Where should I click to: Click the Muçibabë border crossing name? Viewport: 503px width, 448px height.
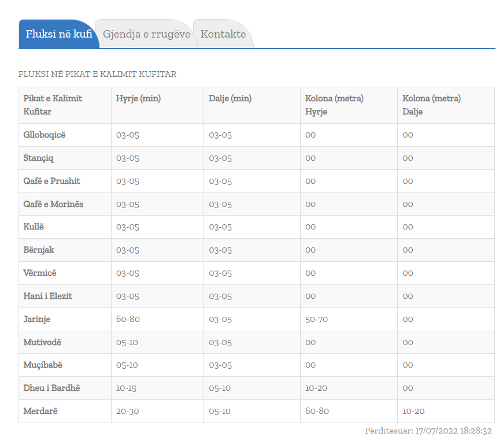pos(43,365)
